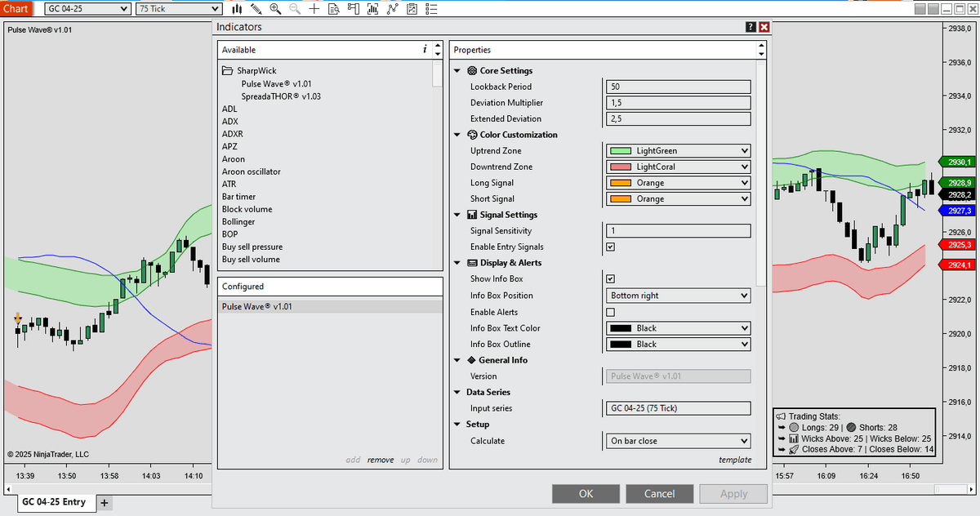Select the GC 04-25 Entry tab

pos(53,502)
